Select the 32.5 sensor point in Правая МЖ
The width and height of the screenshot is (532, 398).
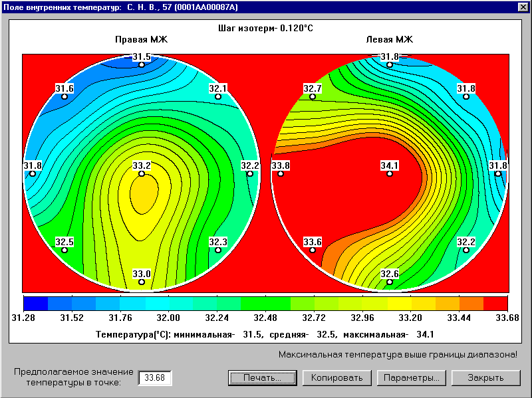[65, 250]
